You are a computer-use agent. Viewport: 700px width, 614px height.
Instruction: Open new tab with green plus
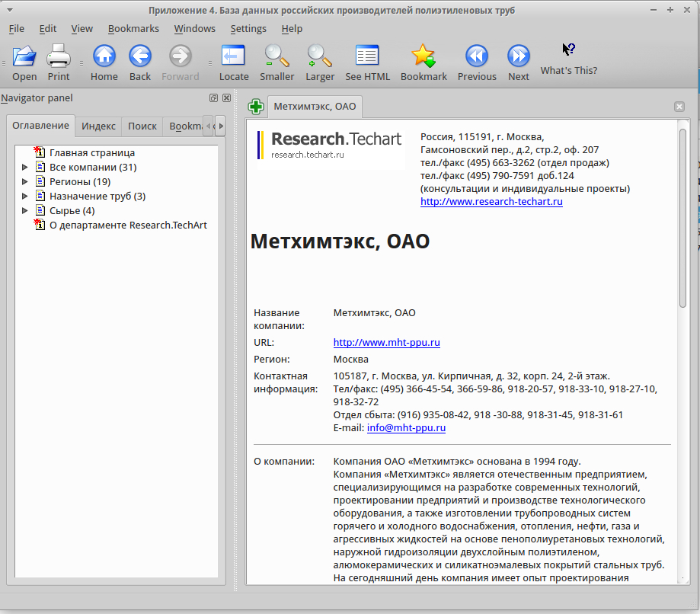click(x=256, y=107)
